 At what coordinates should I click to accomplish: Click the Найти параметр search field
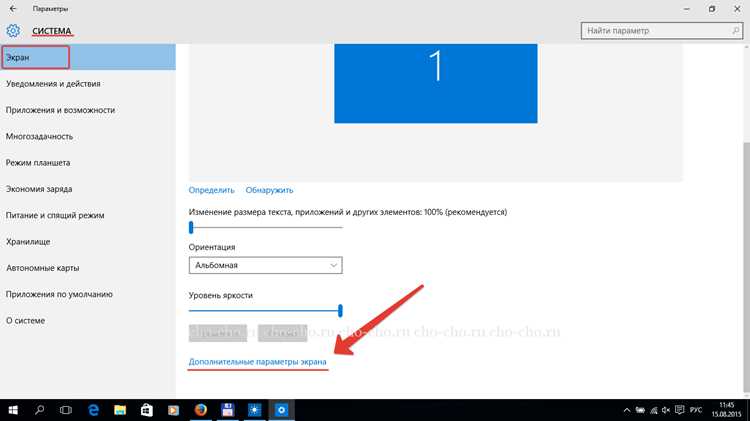coord(662,31)
